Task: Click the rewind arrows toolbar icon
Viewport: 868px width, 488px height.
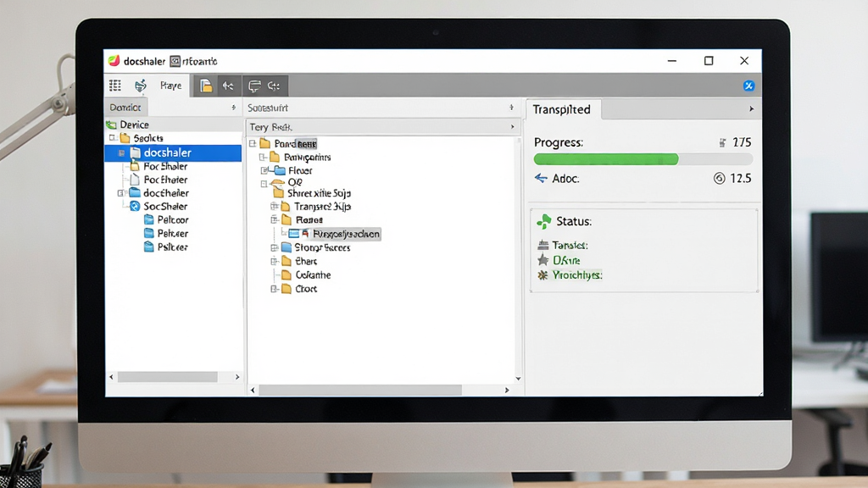Action: point(228,86)
